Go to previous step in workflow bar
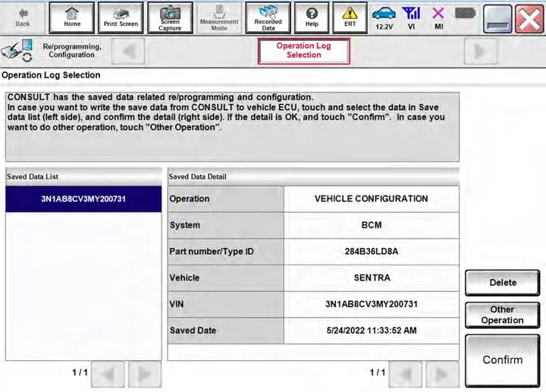This screenshot has height=392, width=546. [x=128, y=52]
